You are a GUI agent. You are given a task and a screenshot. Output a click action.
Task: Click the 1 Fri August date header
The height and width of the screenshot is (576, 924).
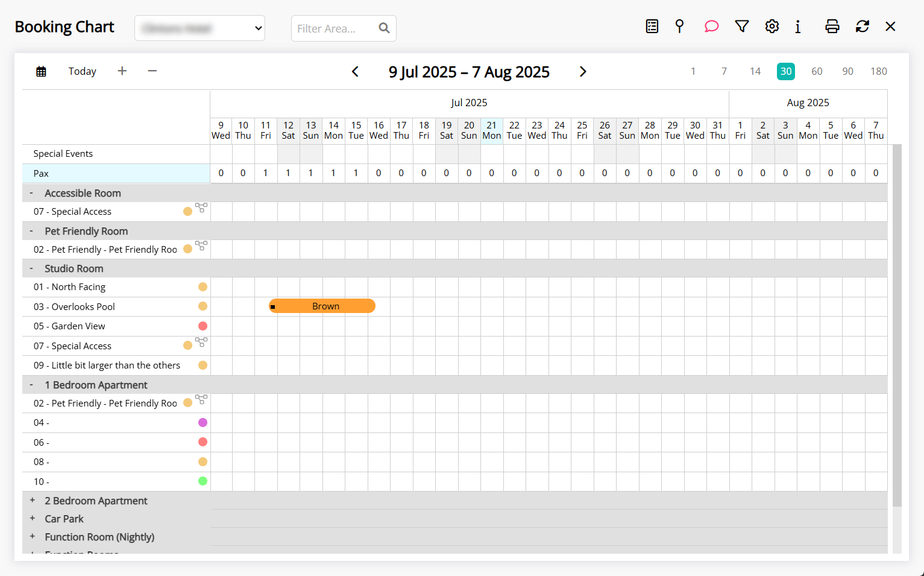pyautogui.click(x=740, y=130)
